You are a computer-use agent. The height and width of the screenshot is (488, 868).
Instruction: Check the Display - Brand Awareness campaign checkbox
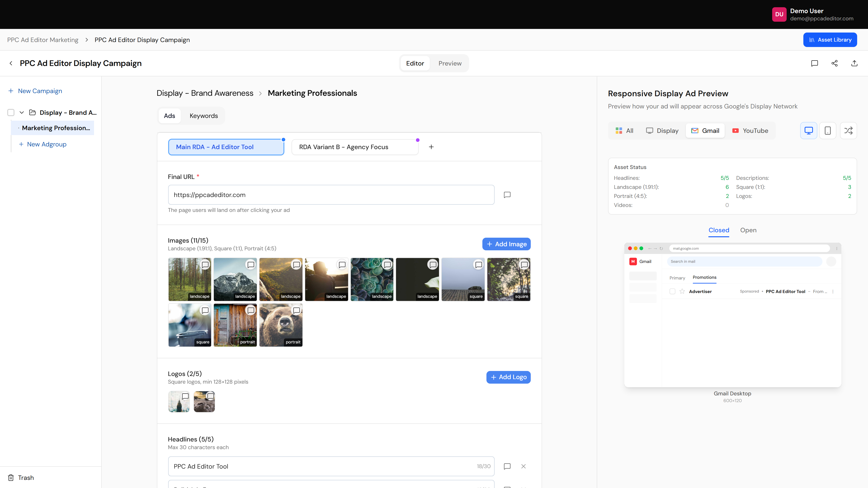click(11, 113)
